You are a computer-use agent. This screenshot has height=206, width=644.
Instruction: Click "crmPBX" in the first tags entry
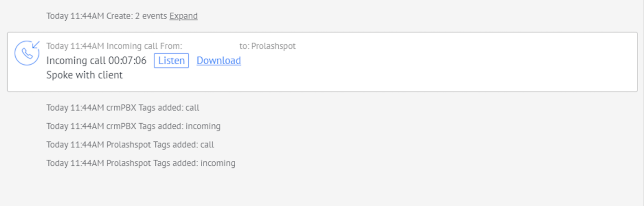[x=121, y=108]
